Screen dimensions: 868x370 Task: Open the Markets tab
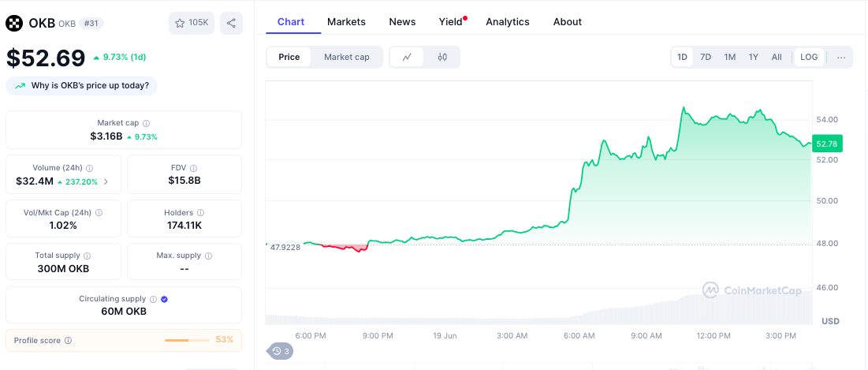pos(347,22)
